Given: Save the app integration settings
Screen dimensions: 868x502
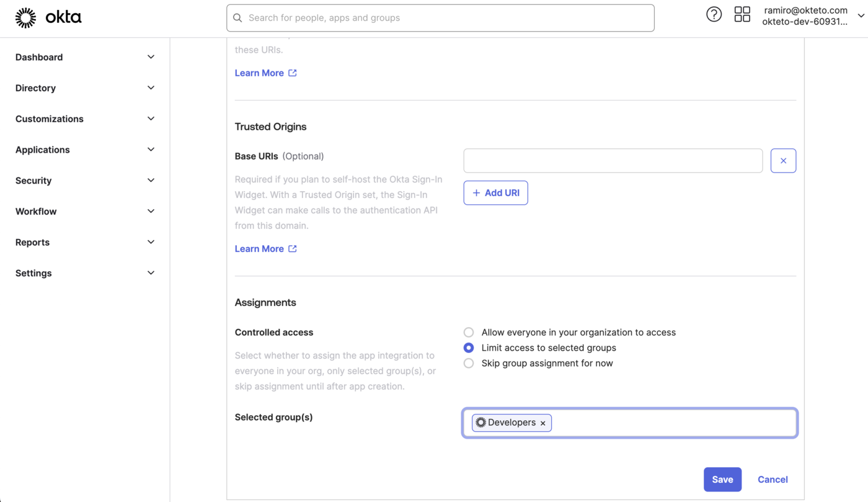Looking at the screenshot, I should (722, 479).
